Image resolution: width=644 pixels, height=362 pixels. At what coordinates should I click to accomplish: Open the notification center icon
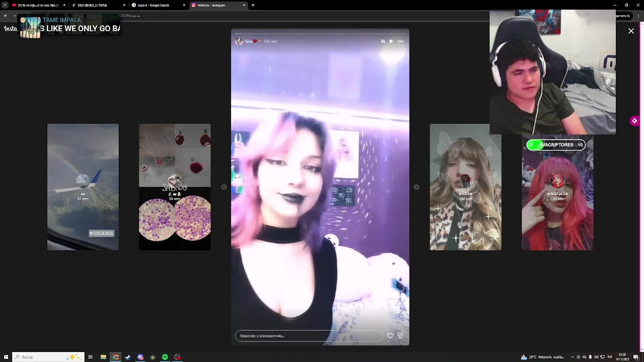pos(636,357)
